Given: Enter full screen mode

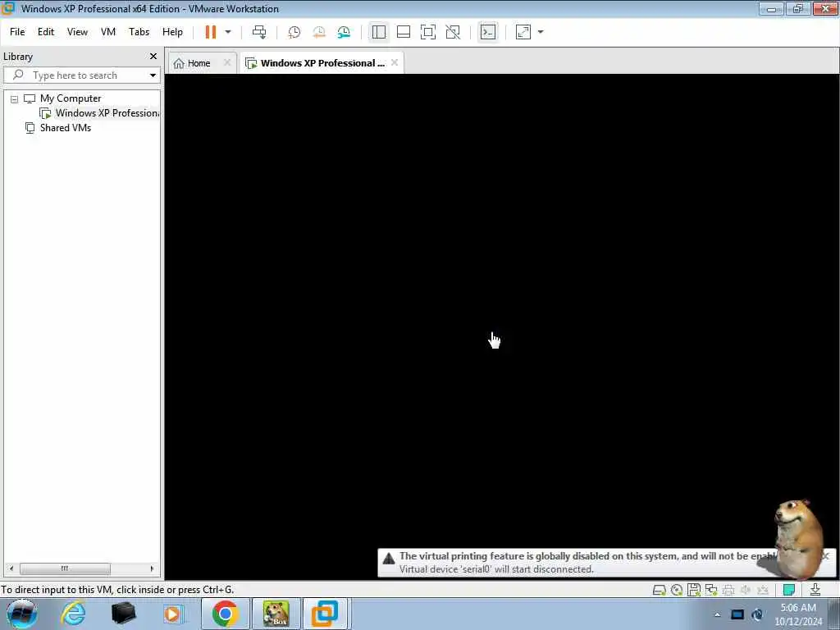Looking at the screenshot, I should pyautogui.click(x=428, y=32).
